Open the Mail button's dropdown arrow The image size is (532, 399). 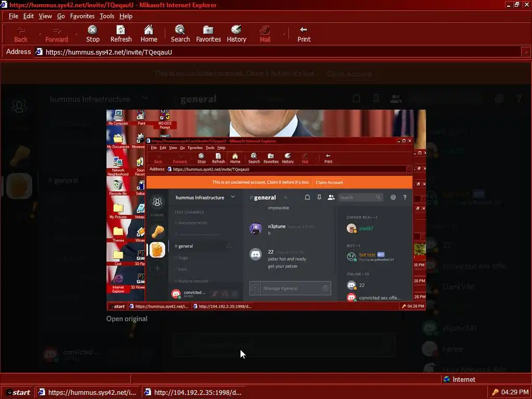coord(284,34)
